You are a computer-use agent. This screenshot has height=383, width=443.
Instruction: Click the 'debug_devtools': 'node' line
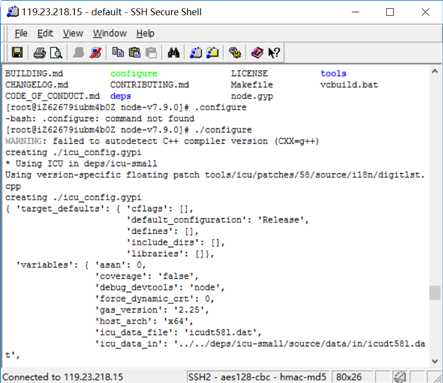160,287
